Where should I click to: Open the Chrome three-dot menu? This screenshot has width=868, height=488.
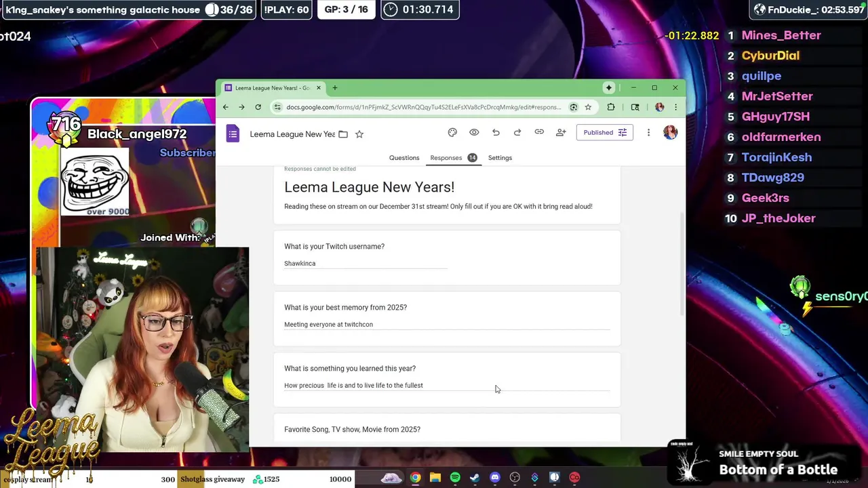coord(675,107)
